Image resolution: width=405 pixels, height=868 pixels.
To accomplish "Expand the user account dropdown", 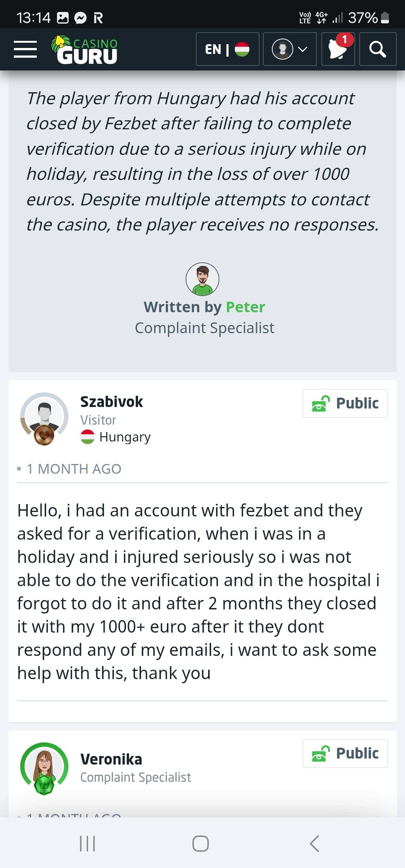I will pos(289,49).
